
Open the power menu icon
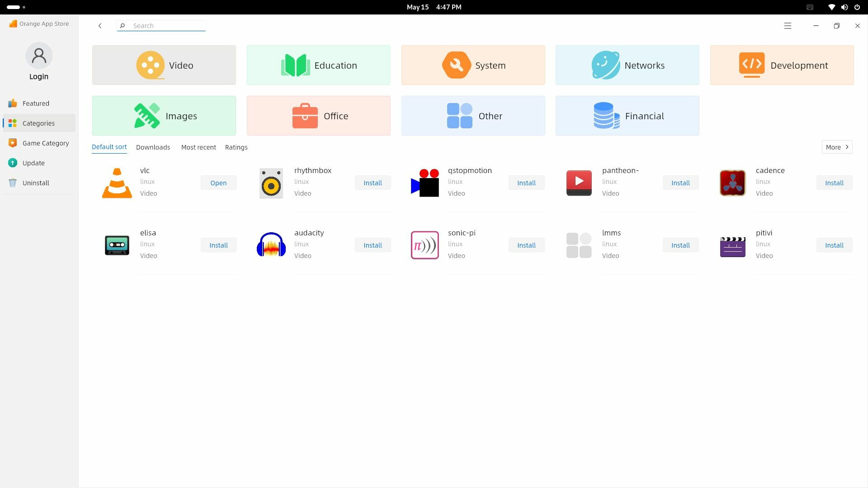857,7
